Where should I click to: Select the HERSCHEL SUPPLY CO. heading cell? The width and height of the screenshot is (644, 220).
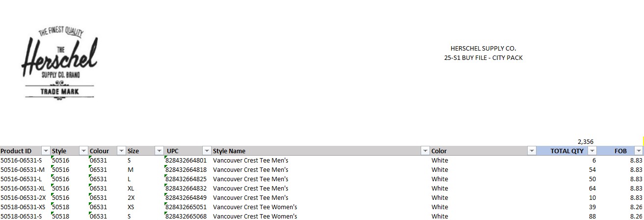point(483,49)
